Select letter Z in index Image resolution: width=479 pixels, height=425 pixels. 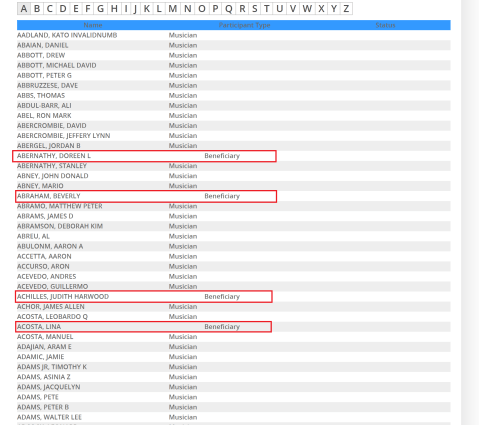pos(346,9)
